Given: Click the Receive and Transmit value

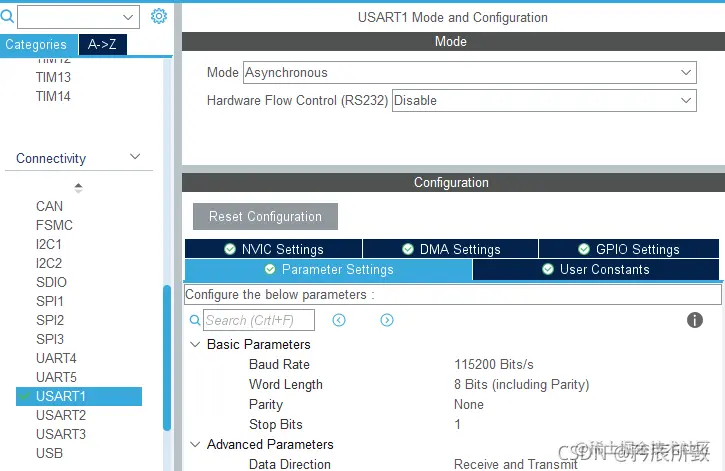Looking at the screenshot, I should [x=516, y=464].
